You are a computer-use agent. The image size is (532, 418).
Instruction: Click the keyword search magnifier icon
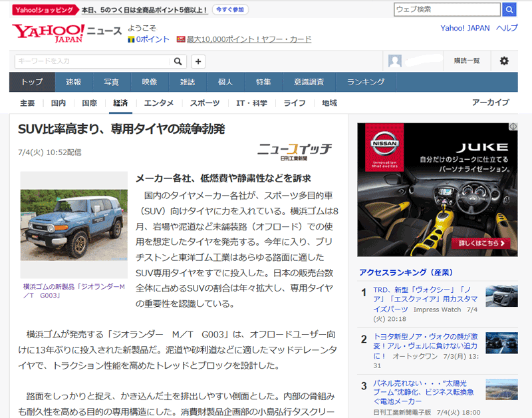[178, 61]
